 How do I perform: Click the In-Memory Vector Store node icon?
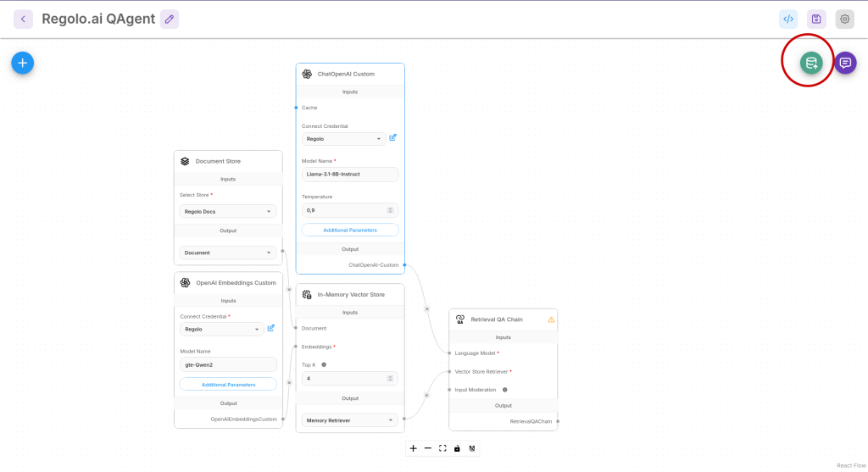[307, 294]
